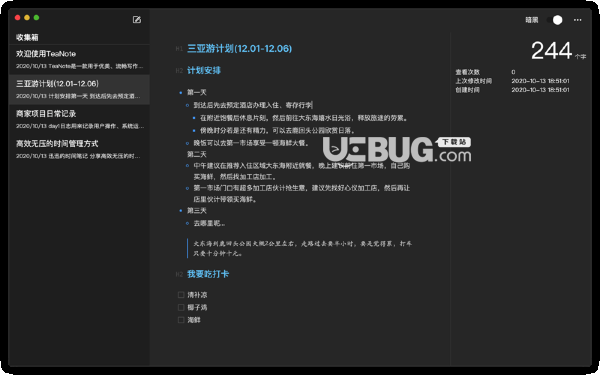Click the 暗黑 dark mode label

(x=532, y=20)
